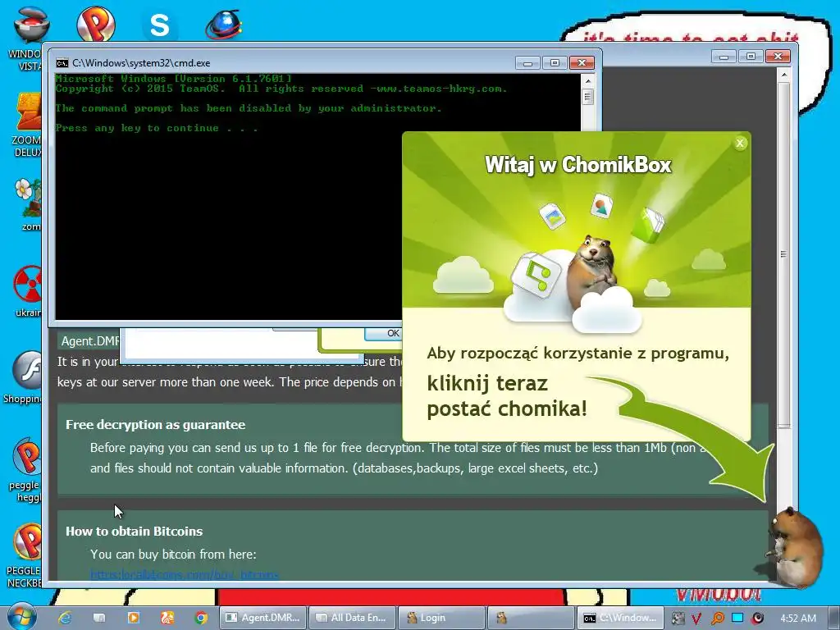840x630 pixels.
Task: Open the peggle heggle desktop icon
Action: tap(25, 470)
